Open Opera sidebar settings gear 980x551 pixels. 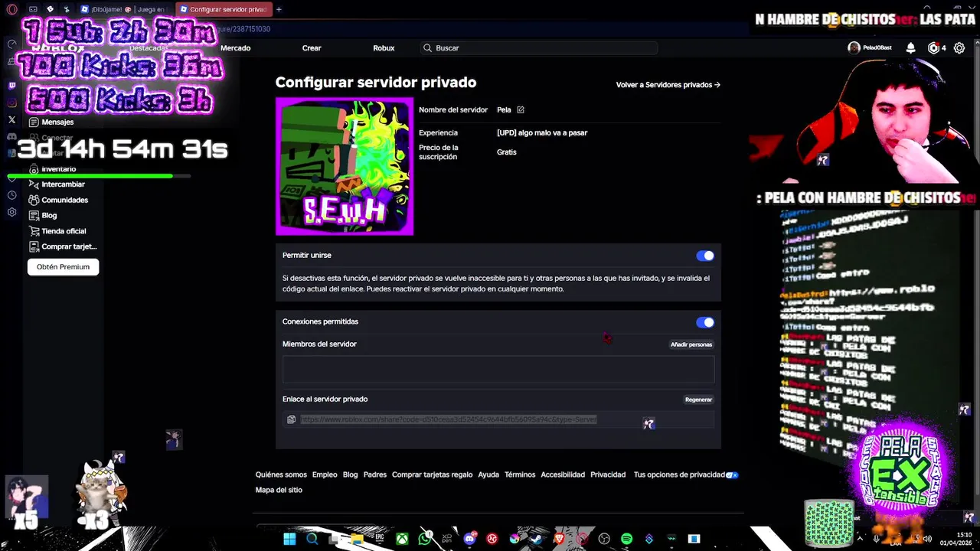pyautogui.click(x=11, y=212)
